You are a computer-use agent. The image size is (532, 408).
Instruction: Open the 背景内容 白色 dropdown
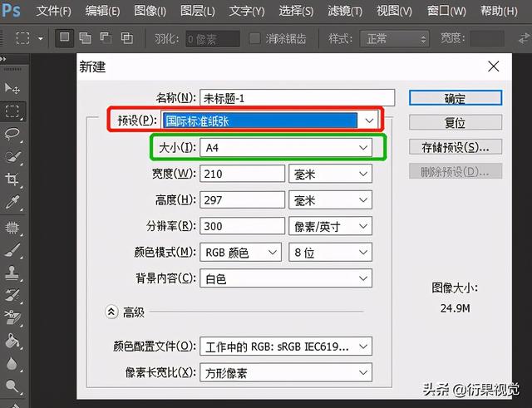286,278
